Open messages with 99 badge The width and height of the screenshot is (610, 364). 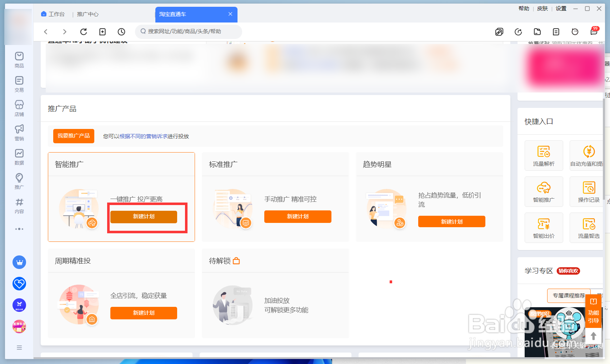tap(594, 31)
